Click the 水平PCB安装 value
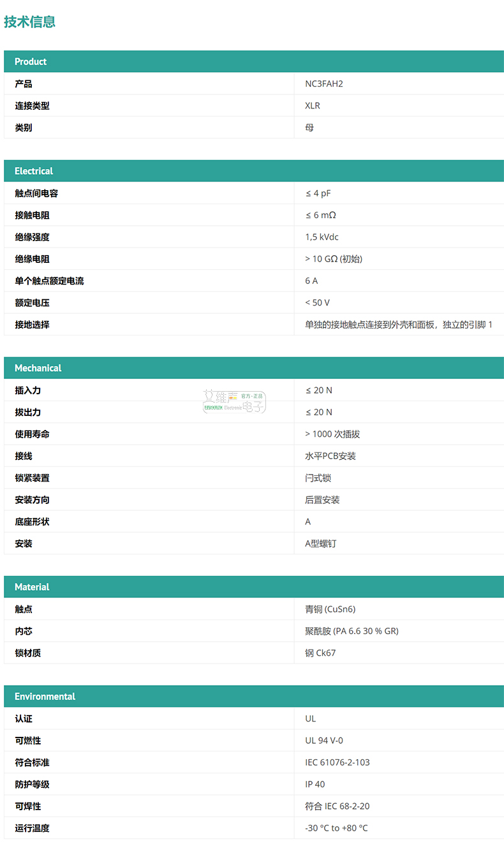This screenshot has width=504, height=844. 330,456
